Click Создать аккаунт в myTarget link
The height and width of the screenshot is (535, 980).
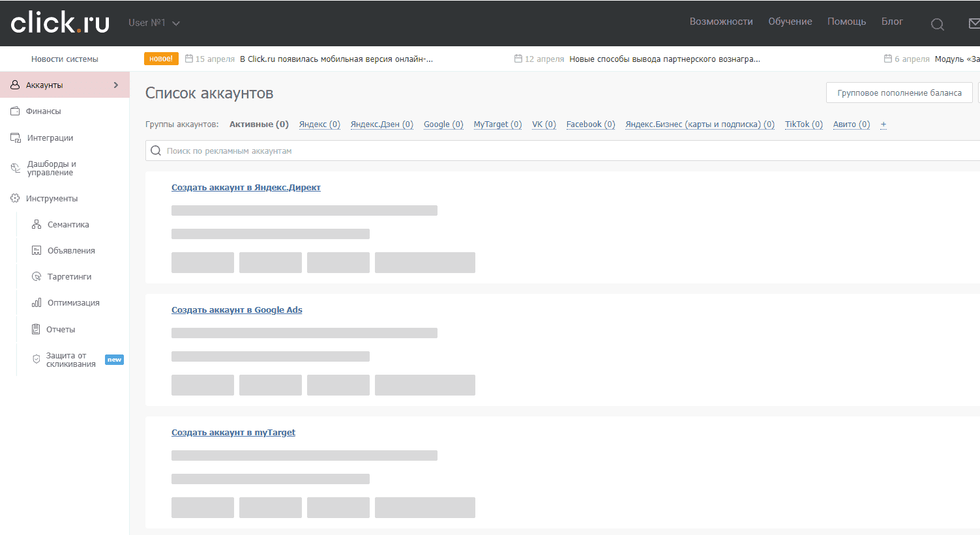(x=233, y=433)
